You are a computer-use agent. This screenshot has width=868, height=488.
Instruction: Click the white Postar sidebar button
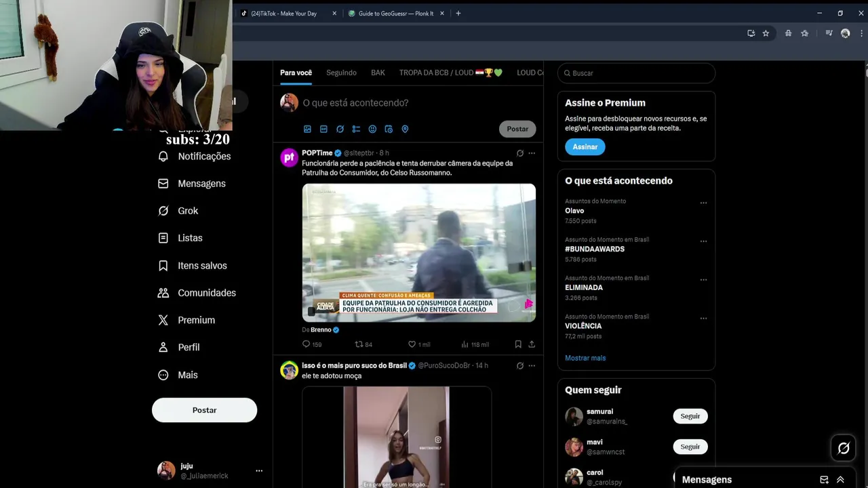tap(204, 410)
